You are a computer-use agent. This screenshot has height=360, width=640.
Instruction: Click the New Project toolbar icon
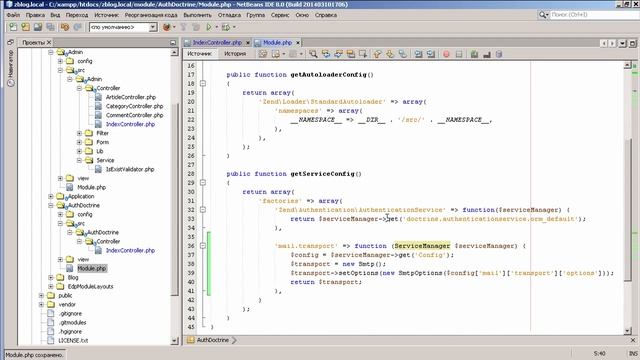click(x=25, y=27)
